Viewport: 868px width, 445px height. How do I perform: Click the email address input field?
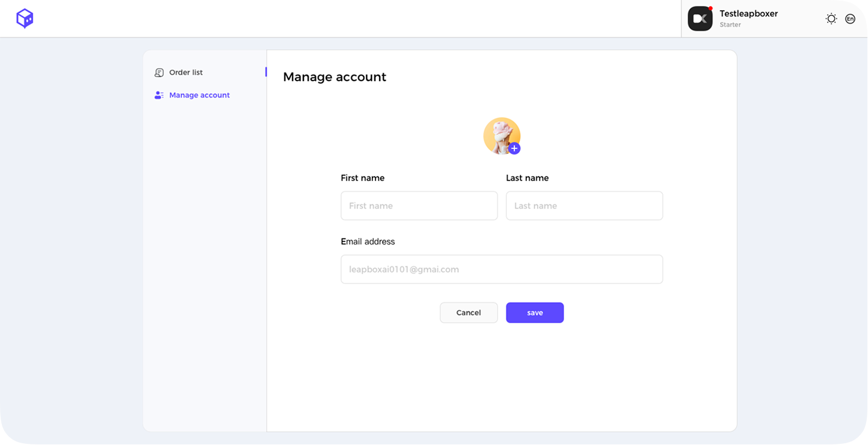(502, 269)
